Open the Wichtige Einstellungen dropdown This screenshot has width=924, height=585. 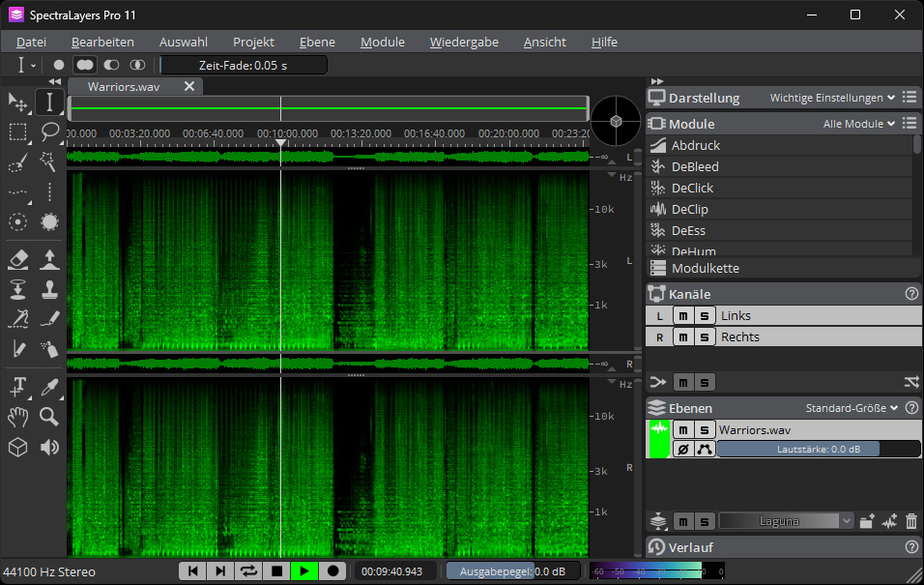click(x=832, y=98)
